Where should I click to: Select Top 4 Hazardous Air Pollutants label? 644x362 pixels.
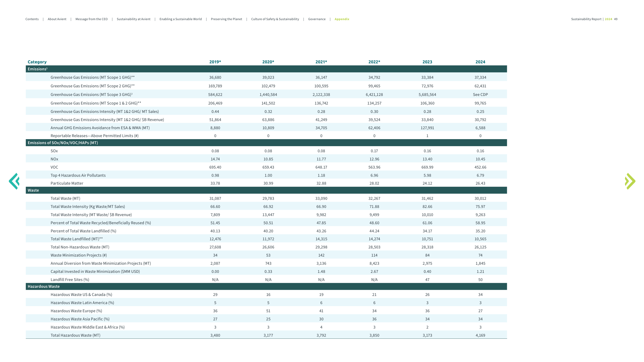(x=78, y=176)
